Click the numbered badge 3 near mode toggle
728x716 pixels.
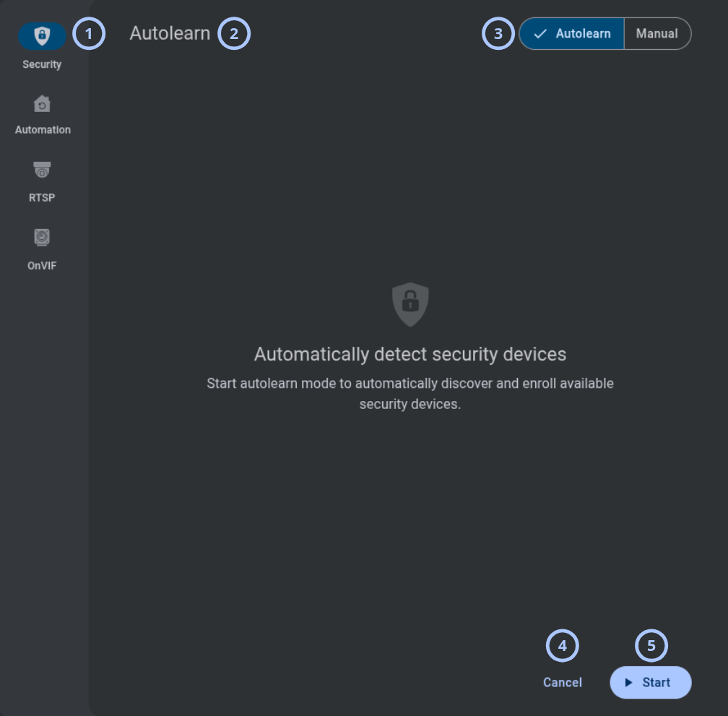[x=498, y=33]
